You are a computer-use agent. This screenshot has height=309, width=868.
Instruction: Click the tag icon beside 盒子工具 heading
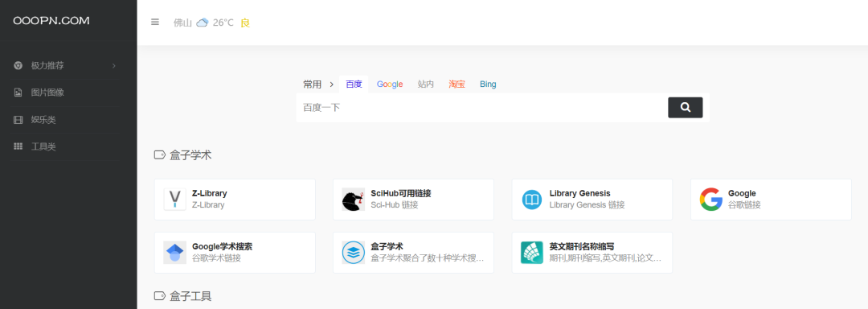pyautogui.click(x=159, y=295)
